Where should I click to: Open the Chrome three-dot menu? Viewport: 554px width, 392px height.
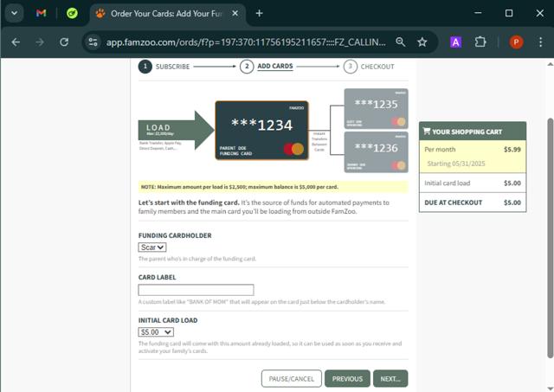540,42
